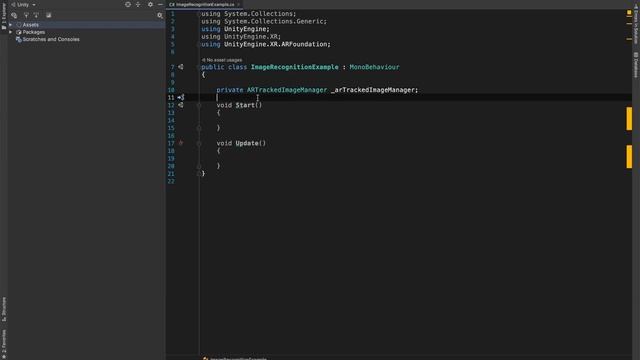Open the Structure tool window side tab

(x=4, y=309)
